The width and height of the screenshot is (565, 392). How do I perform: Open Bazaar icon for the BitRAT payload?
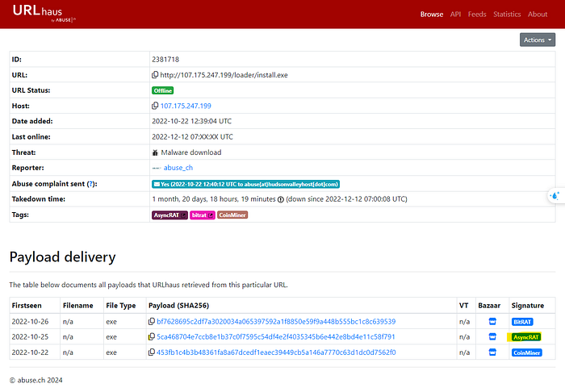(x=492, y=322)
